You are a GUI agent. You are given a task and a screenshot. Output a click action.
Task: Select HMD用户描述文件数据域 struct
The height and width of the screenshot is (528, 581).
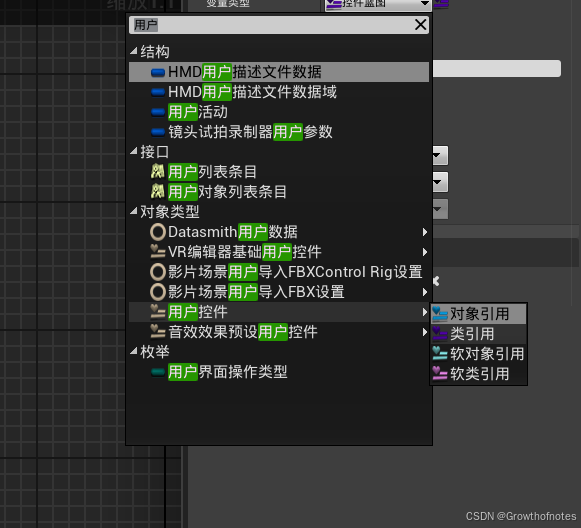coord(279,92)
